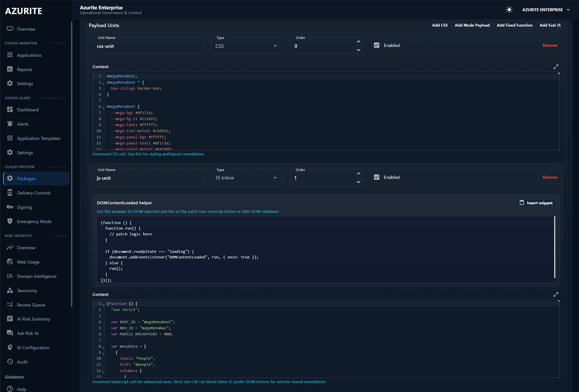Open Dashboard via its tile icon
Viewport: 579px width, 392px height.
pos(10,109)
